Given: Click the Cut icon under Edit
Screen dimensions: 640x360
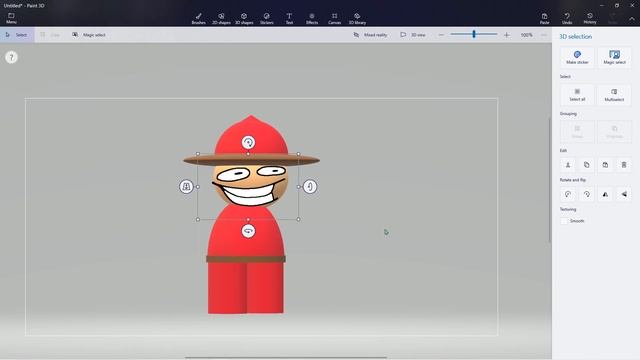Looking at the screenshot, I should click(568, 165).
